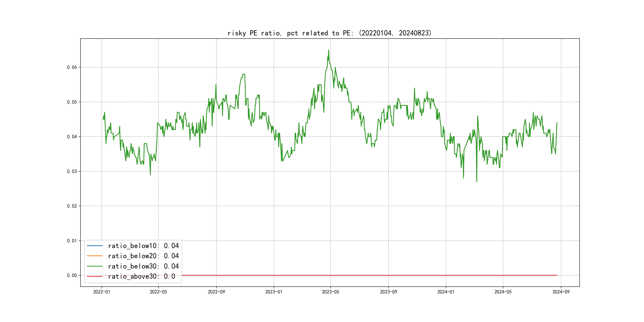Click the orange legend line swatch
The image size is (644, 322).
tap(94, 256)
